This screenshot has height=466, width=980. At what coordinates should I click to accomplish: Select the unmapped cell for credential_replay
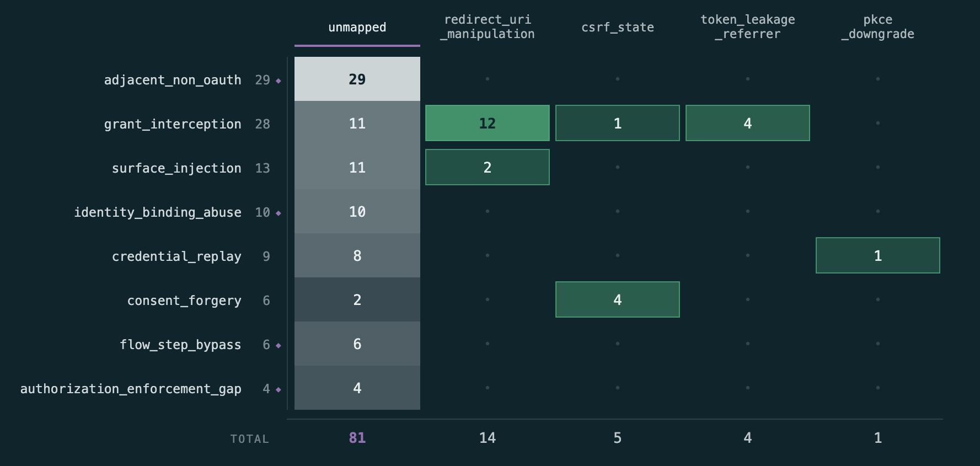[x=357, y=255]
